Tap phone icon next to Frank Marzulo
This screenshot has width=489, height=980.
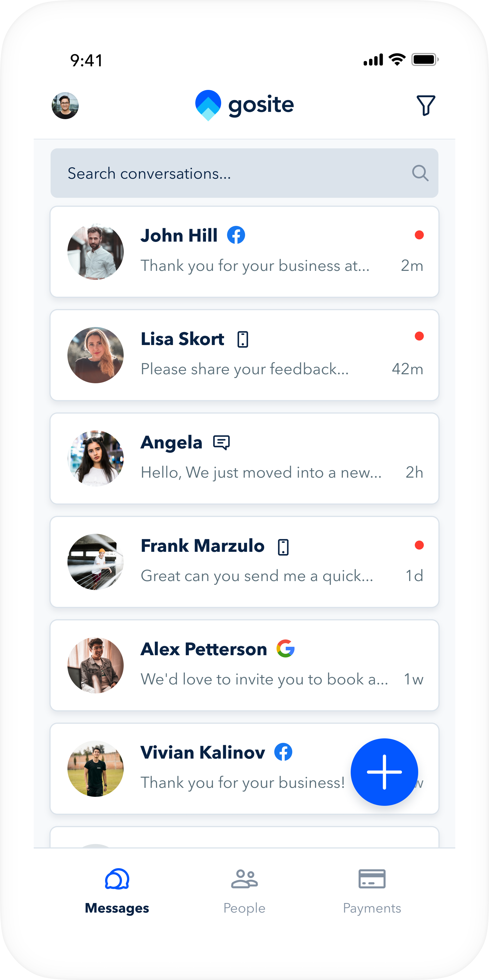click(x=283, y=547)
